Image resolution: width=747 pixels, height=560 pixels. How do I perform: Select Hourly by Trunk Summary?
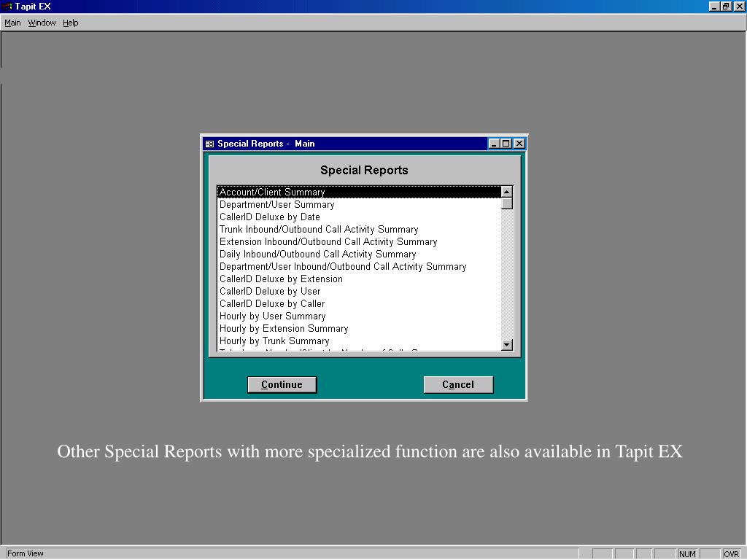tap(359, 341)
